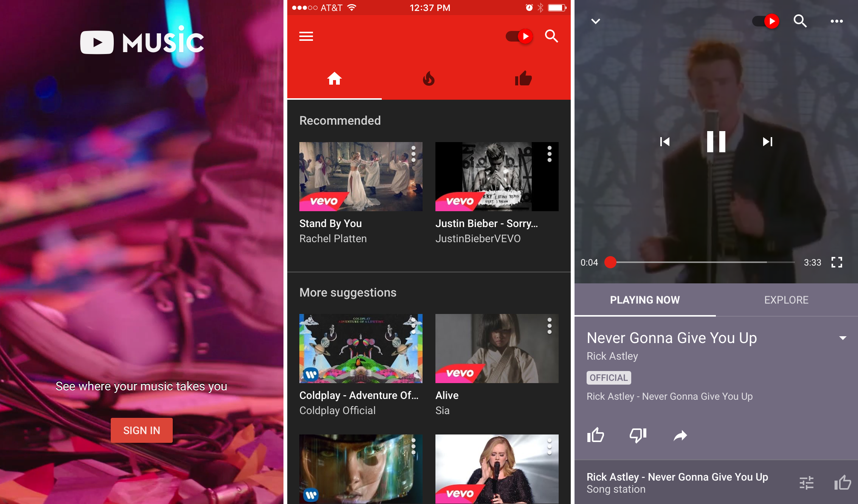Screen dimensions: 858x504
Task: Click the search icon in YouTube Music app
Action: (x=551, y=36)
